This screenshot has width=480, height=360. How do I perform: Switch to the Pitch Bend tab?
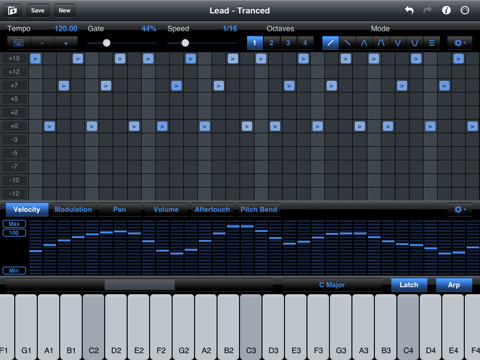(x=259, y=209)
